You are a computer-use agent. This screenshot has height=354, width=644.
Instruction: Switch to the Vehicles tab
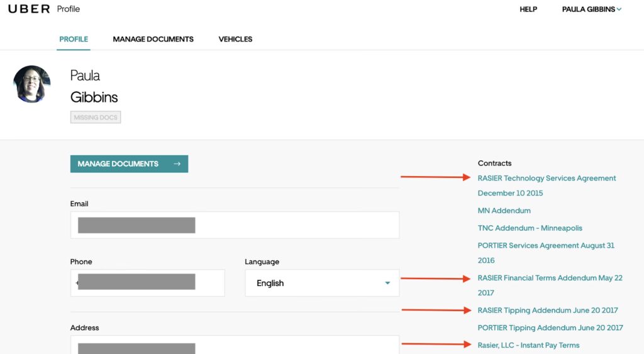(235, 39)
